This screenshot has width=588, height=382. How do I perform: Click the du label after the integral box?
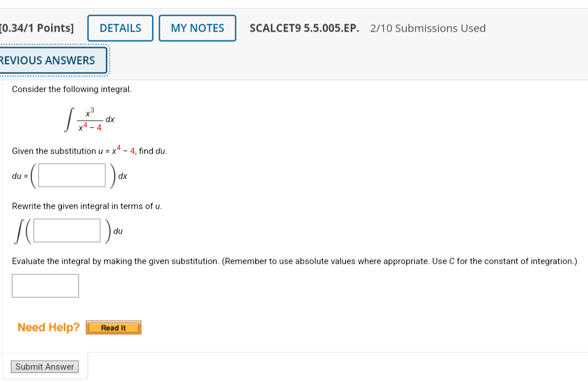[x=119, y=231]
